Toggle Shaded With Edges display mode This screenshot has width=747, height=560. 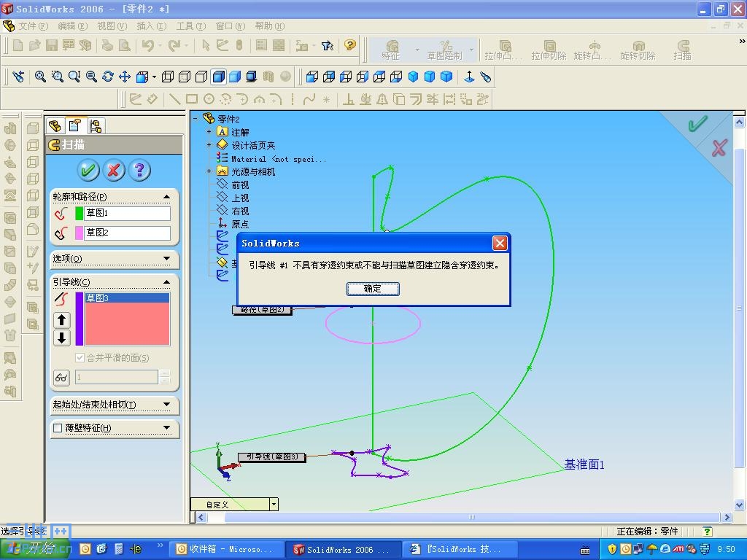(219, 77)
